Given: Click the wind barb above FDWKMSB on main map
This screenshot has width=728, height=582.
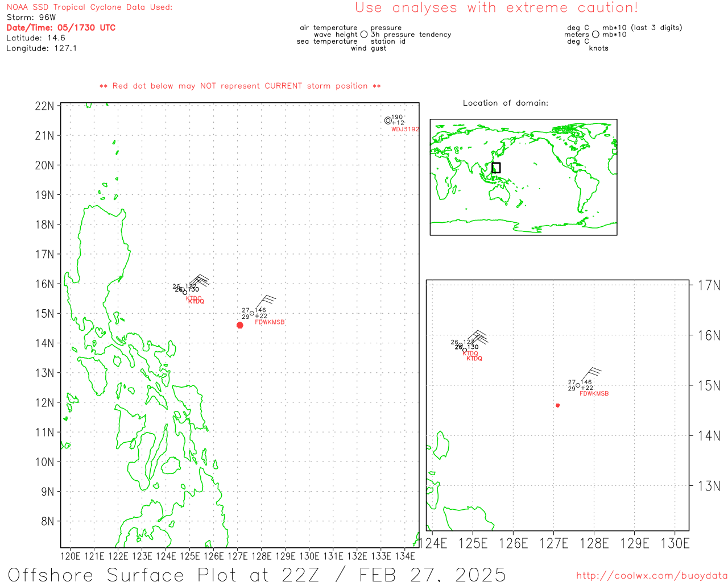Looking at the screenshot, I should click(x=265, y=302).
